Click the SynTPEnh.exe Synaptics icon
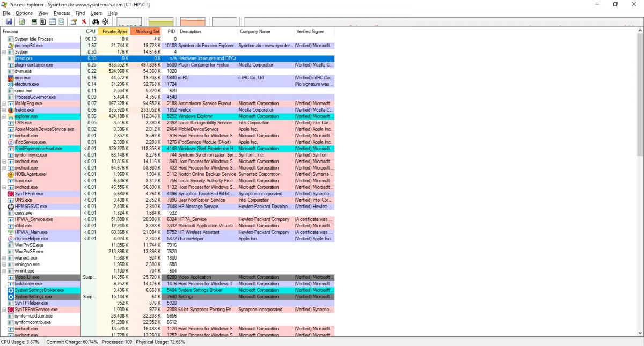The image size is (644, 346). pyautogui.click(x=11, y=194)
